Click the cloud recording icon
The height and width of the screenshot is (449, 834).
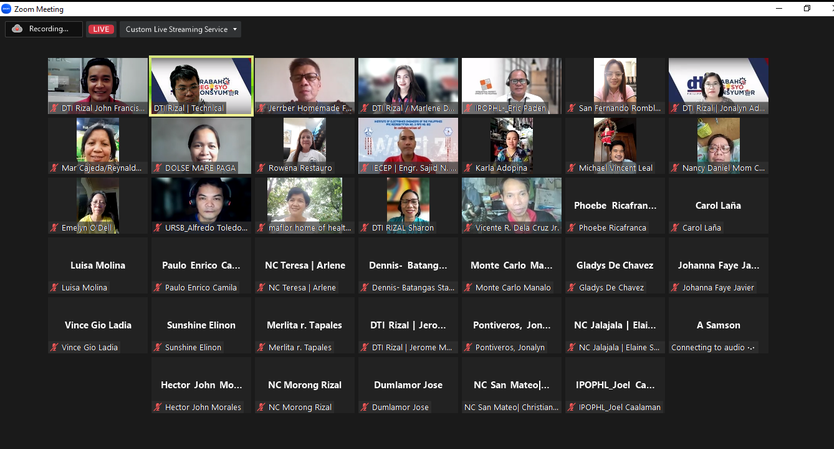[17, 29]
